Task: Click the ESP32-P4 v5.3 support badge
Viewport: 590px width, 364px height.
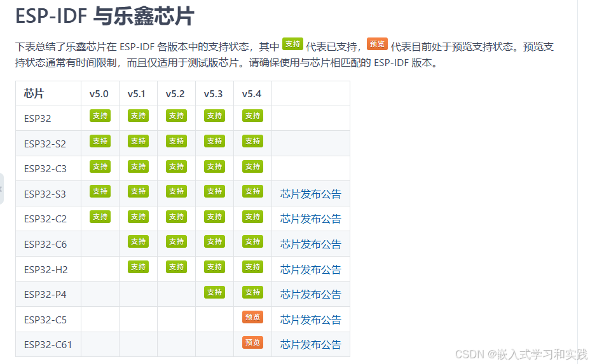Action: (214, 293)
